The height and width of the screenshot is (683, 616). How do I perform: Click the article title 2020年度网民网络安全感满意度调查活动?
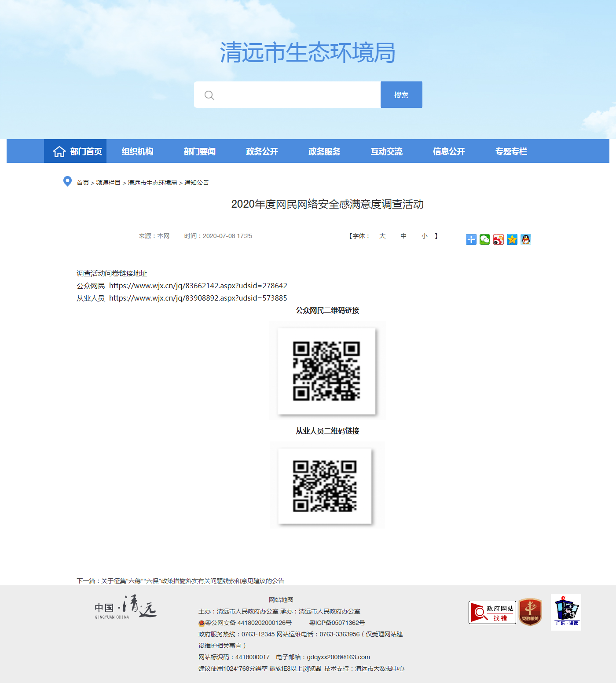click(x=327, y=204)
